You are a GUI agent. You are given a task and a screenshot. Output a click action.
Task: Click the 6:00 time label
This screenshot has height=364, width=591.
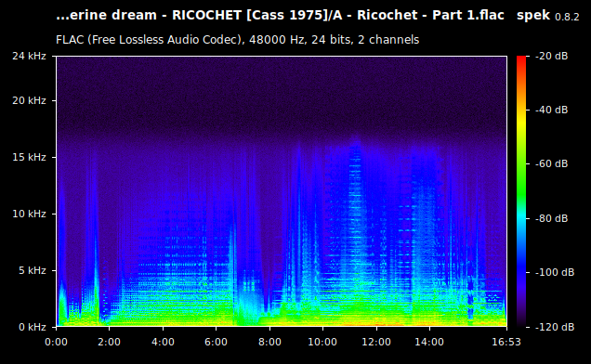coord(216,342)
